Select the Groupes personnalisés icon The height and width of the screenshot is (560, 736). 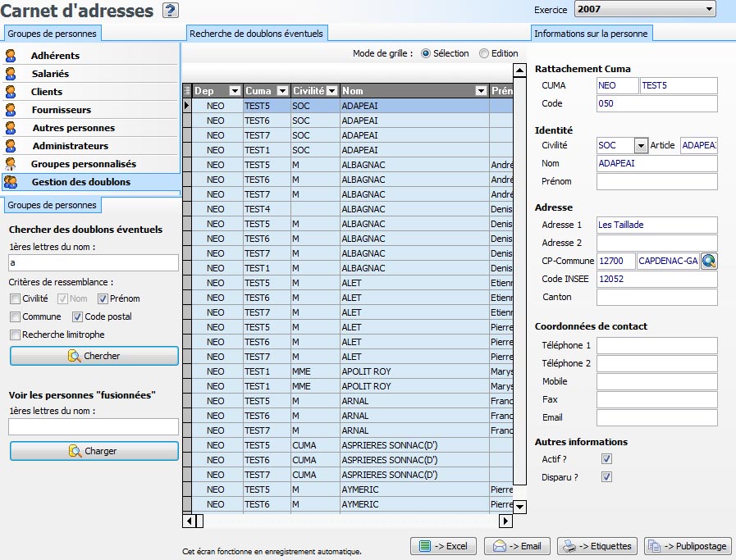pyautogui.click(x=11, y=164)
